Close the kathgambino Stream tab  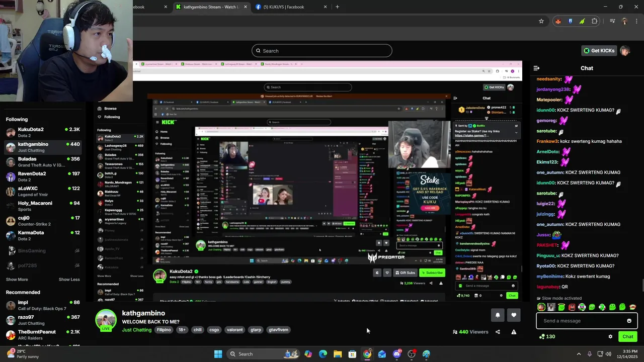[245, 7]
